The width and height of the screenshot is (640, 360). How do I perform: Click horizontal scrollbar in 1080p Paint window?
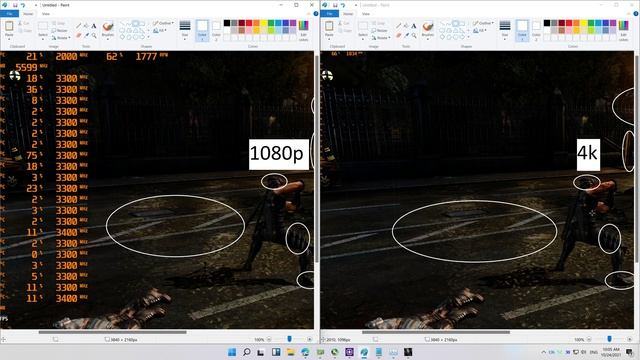click(x=112, y=332)
